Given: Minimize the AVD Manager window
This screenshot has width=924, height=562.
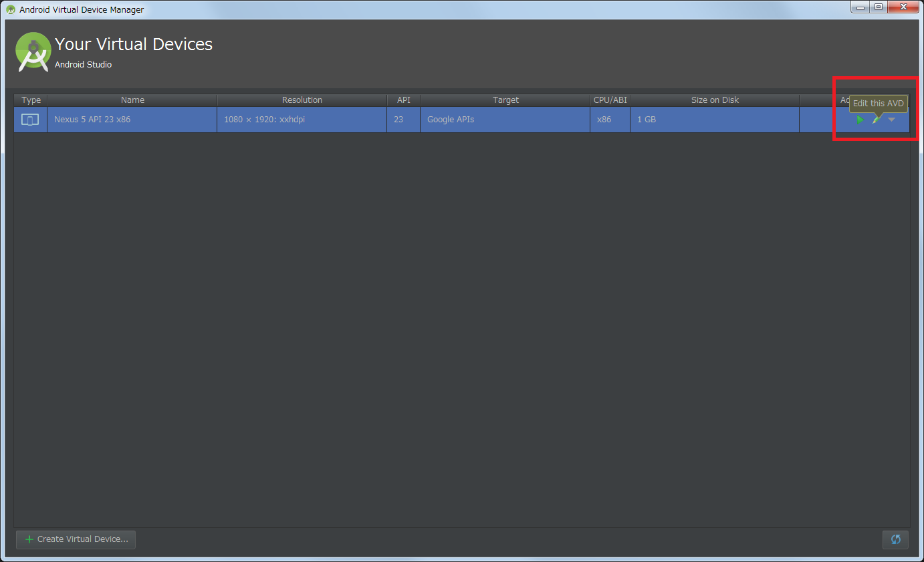Looking at the screenshot, I should click(x=860, y=7).
